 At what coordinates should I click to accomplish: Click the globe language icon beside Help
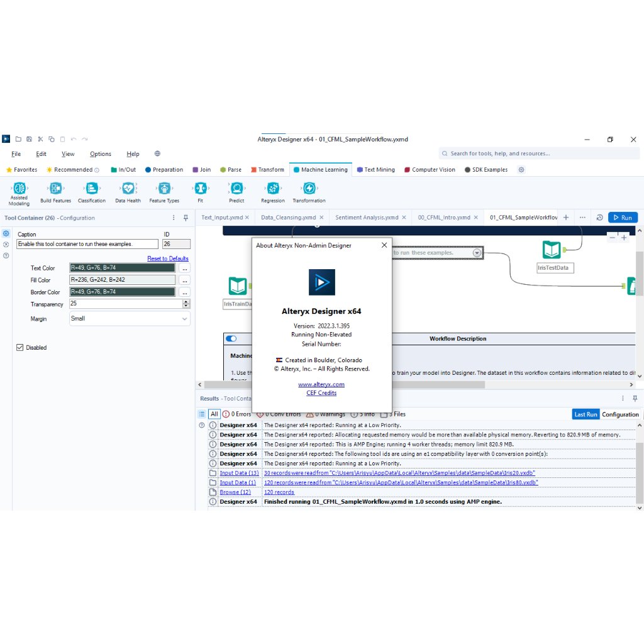157,153
